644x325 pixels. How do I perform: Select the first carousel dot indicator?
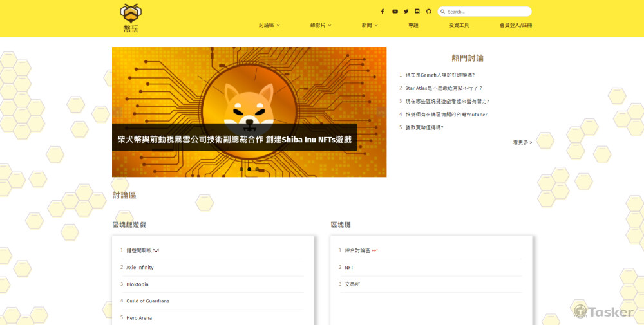(241, 169)
